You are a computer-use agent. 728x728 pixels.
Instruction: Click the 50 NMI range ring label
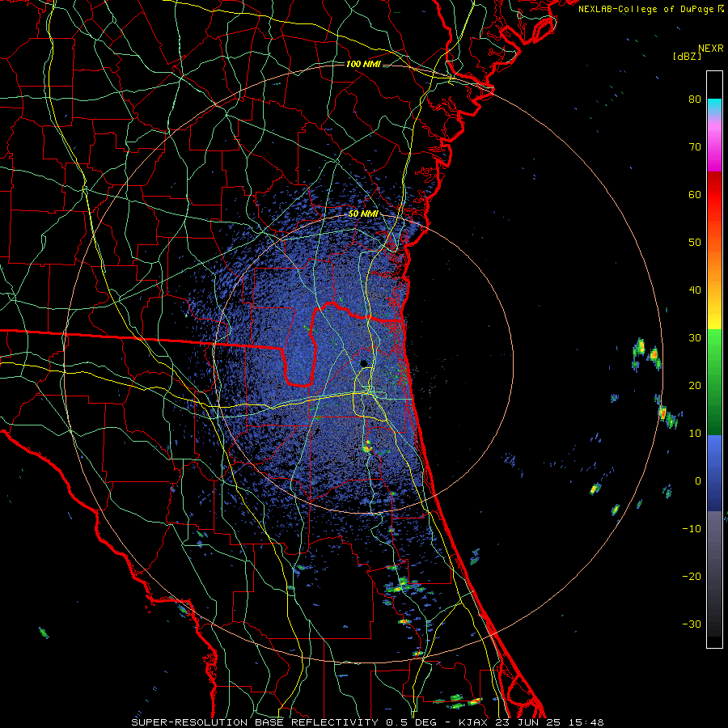pos(363,214)
